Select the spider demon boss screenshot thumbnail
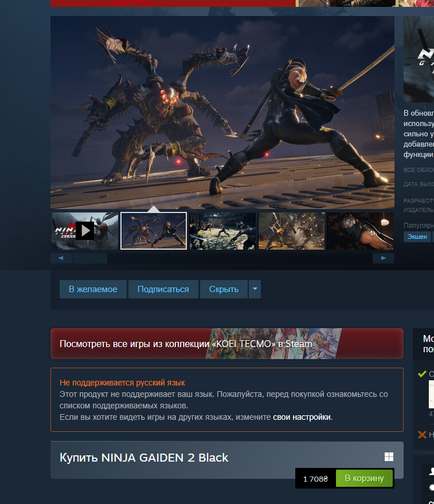 click(154, 231)
